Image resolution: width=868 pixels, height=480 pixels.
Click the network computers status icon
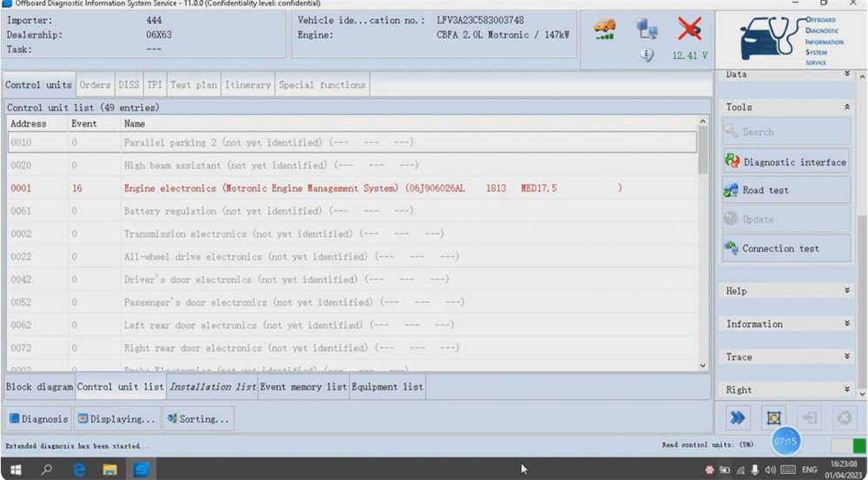[647, 29]
